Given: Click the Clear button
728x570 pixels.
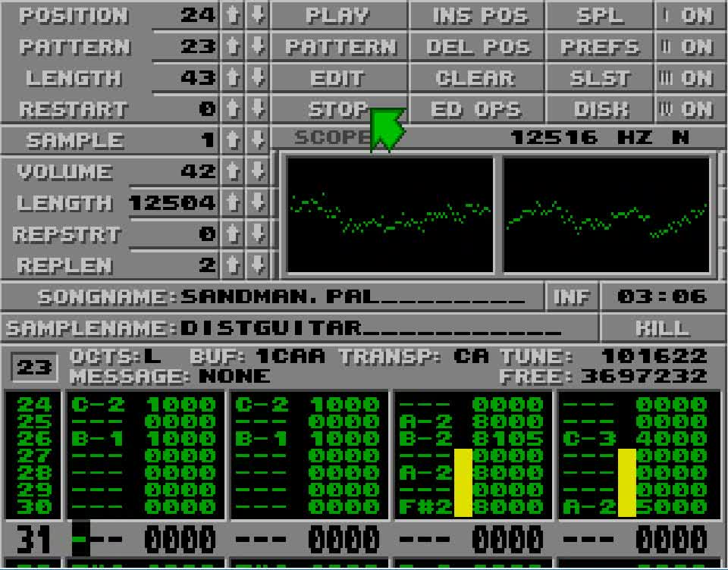Looking at the screenshot, I should coord(477,78).
